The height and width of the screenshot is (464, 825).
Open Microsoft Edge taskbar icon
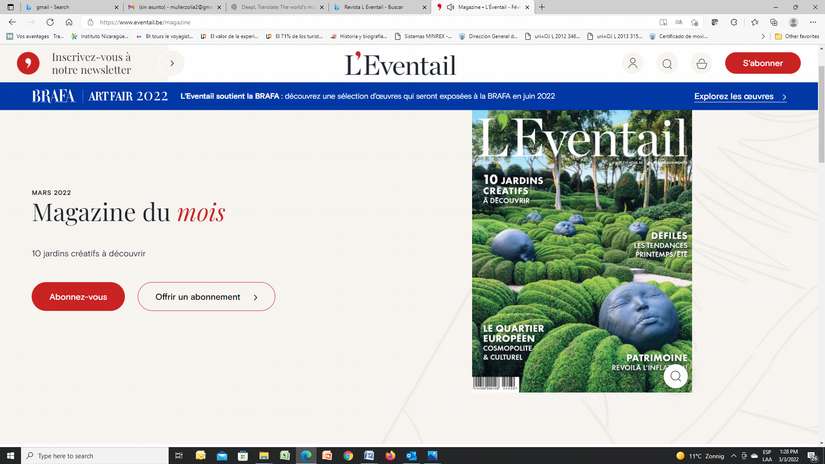click(306, 456)
